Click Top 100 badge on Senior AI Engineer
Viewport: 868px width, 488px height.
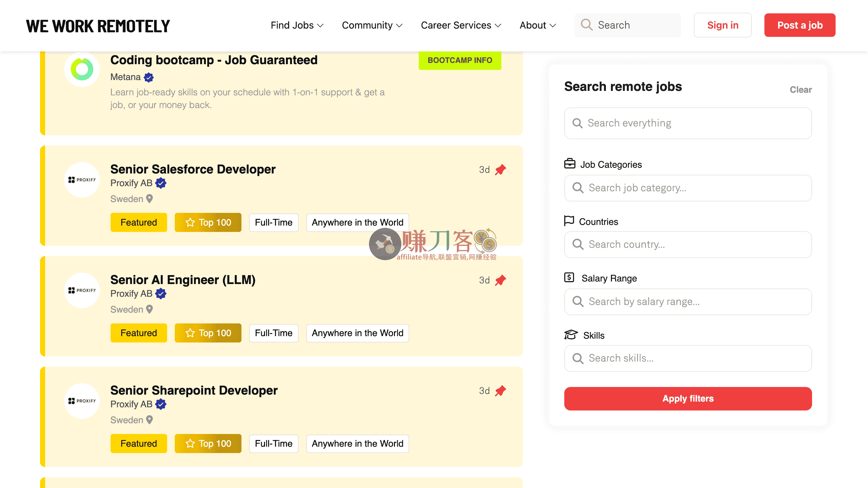208,333
